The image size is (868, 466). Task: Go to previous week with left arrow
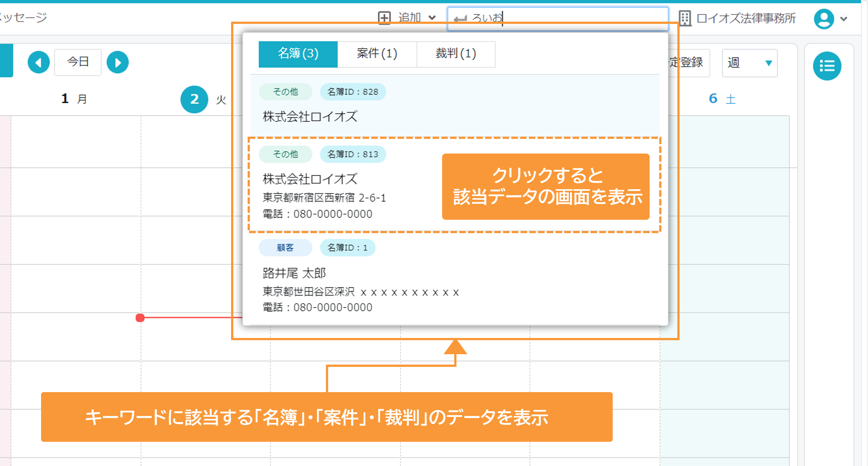pos(39,62)
